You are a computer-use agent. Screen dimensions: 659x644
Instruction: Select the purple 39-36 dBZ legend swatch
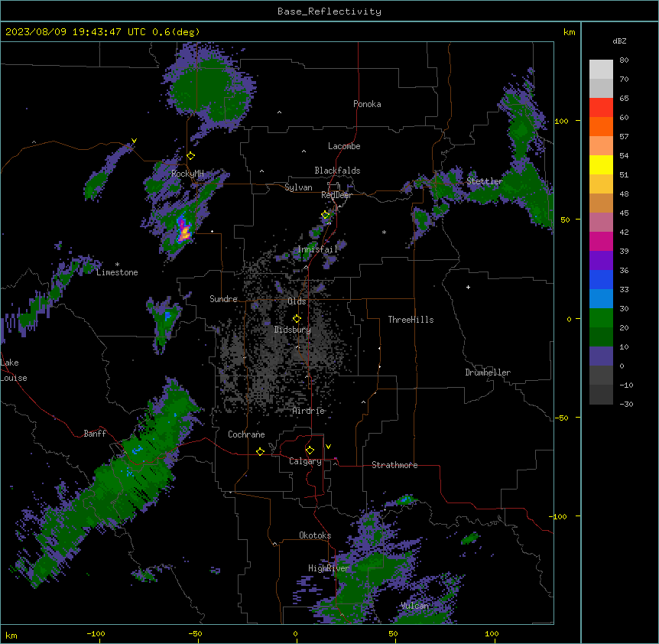(601, 261)
